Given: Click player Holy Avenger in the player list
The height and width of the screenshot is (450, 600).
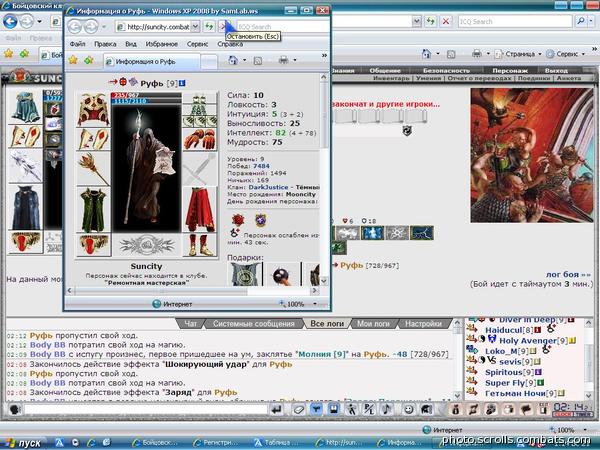Looking at the screenshot, I should point(528,341).
